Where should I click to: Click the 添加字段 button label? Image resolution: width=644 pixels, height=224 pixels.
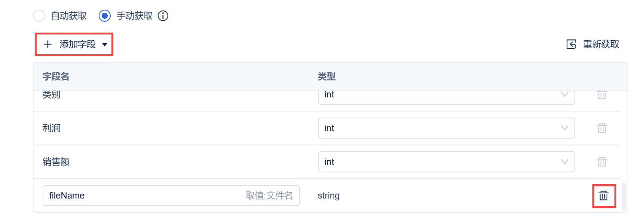(x=78, y=44)
